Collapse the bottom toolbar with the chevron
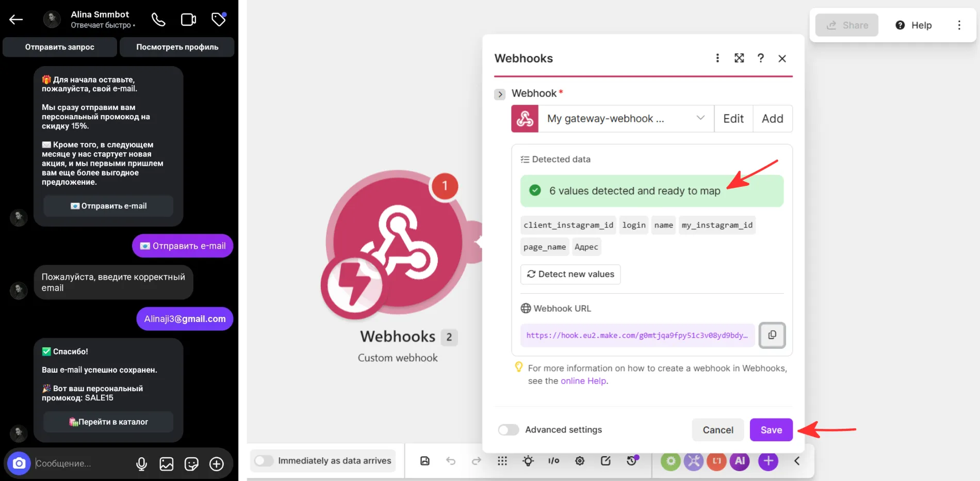The image size is (980, 481). [797, 461]
